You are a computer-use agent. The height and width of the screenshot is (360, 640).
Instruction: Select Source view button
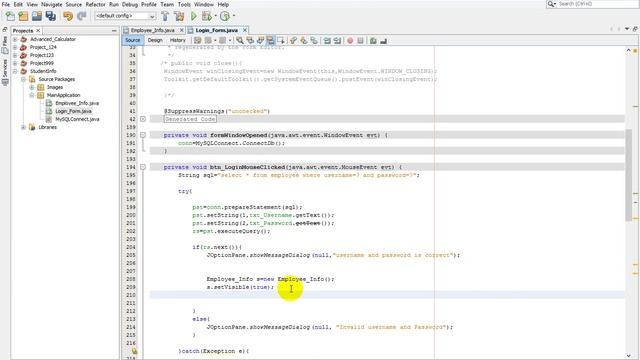(x=133, y=40)
